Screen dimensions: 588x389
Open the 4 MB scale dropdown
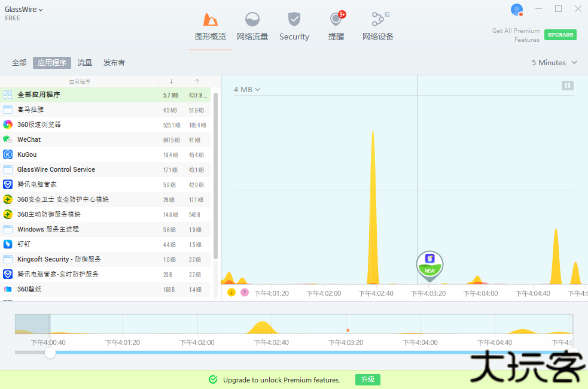[x=247, y=90]
